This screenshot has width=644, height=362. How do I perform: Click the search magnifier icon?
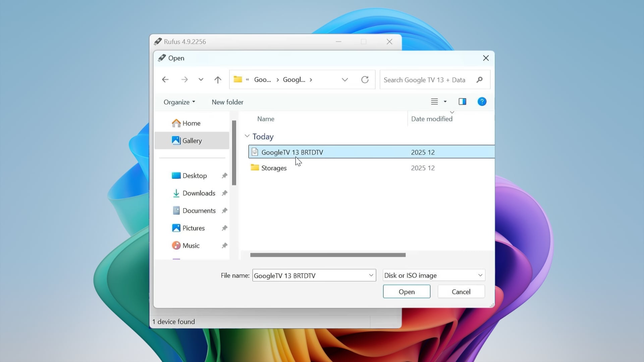coord(479,79)
